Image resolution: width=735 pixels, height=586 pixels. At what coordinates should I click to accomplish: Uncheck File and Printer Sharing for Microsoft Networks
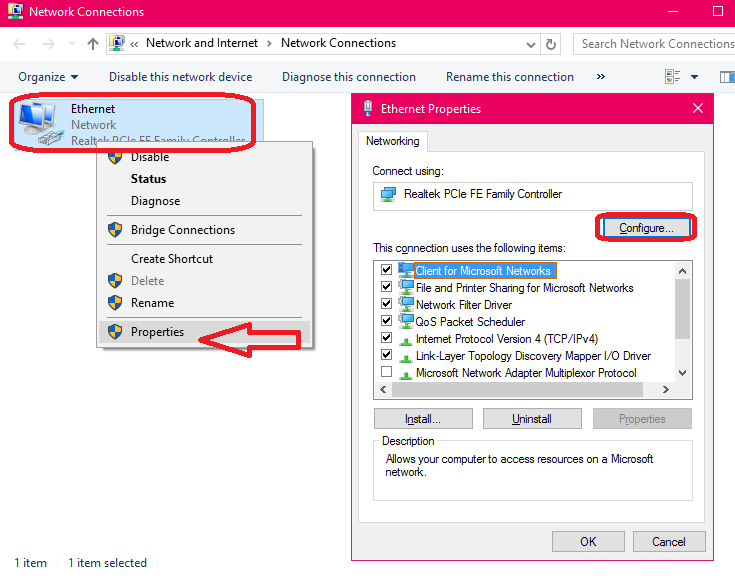tap(386, 286)
